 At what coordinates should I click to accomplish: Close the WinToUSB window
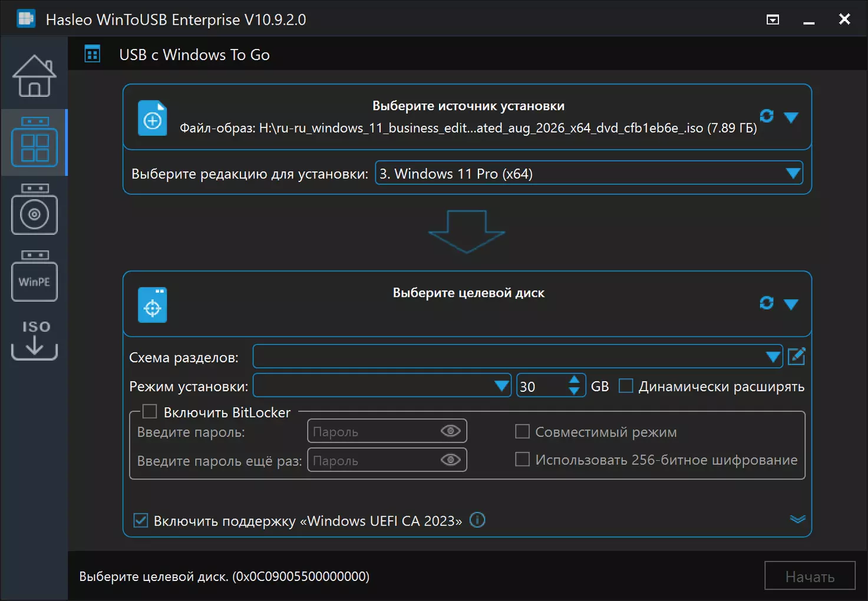(x=844, y=19)
